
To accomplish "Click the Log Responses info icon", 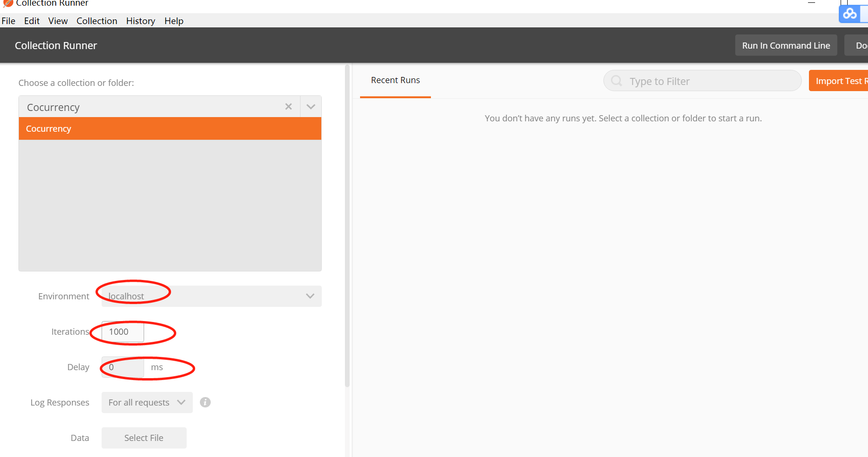I will 205,402.
